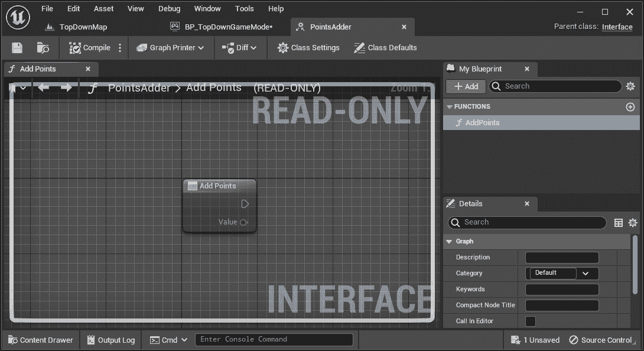Viewport: 644px width, 351px height.
Task: Click Details tab label
Action: [x=470, y=204]
